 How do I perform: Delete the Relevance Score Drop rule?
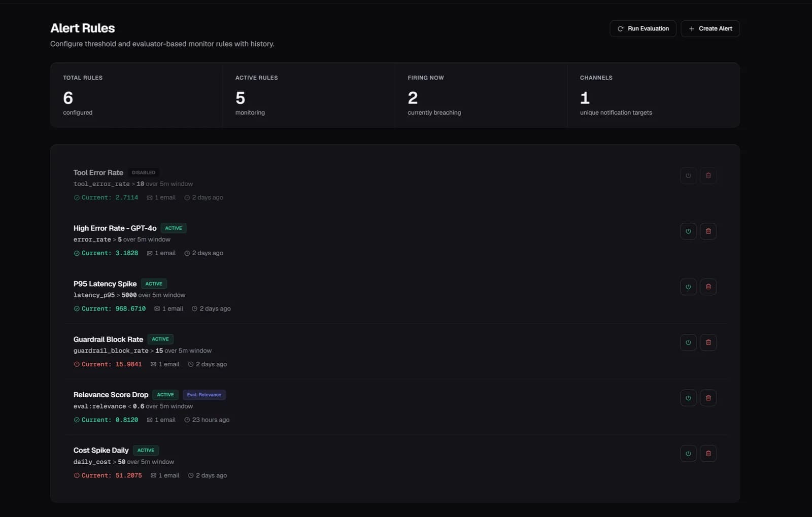pyautogui.click(x=708, y=398)
